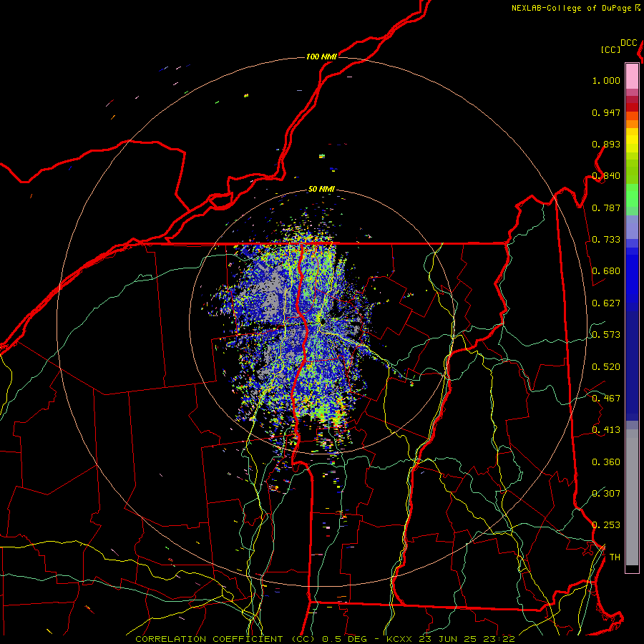Select the 0.680 value on color scale
This screenshot has width=644, height=644.
click(606, 271)
